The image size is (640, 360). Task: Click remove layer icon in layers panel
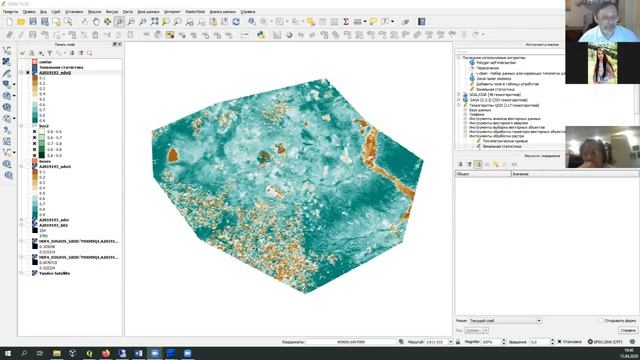coord(89,53)
